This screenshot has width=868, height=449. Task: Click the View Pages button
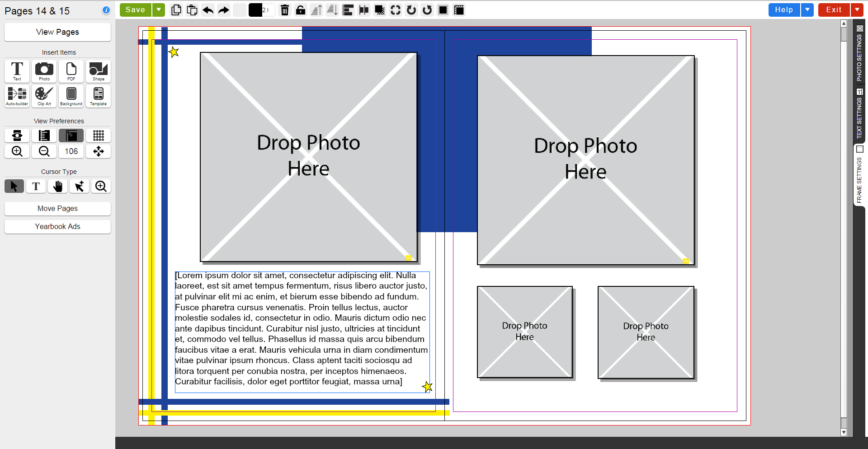(x=57, y=32)
